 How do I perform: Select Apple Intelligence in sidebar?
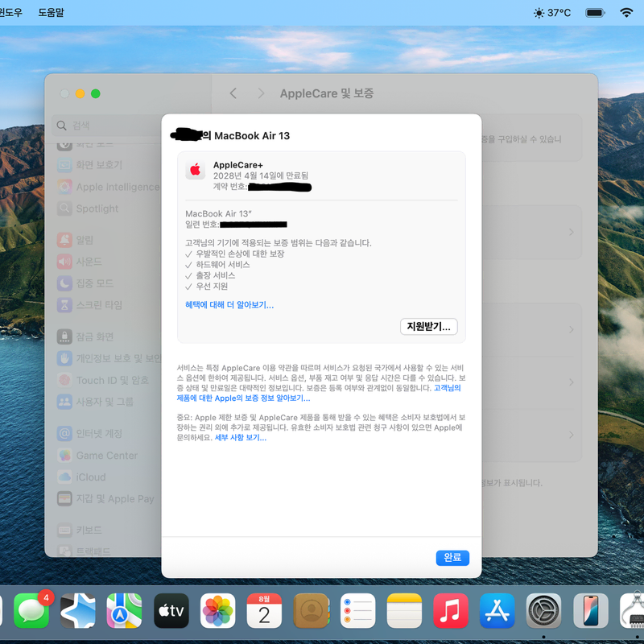pyautogui.click(x=109, y=187)
